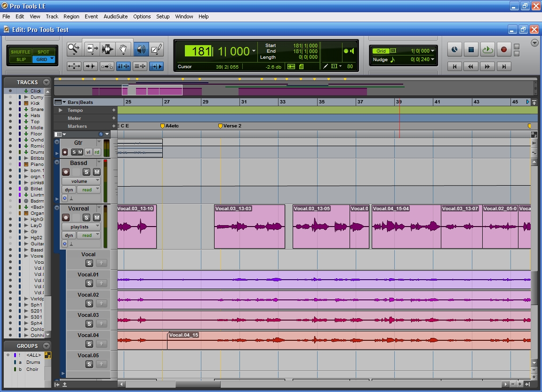
Task: Click Go to End transport button
Action: pos(504,66)
